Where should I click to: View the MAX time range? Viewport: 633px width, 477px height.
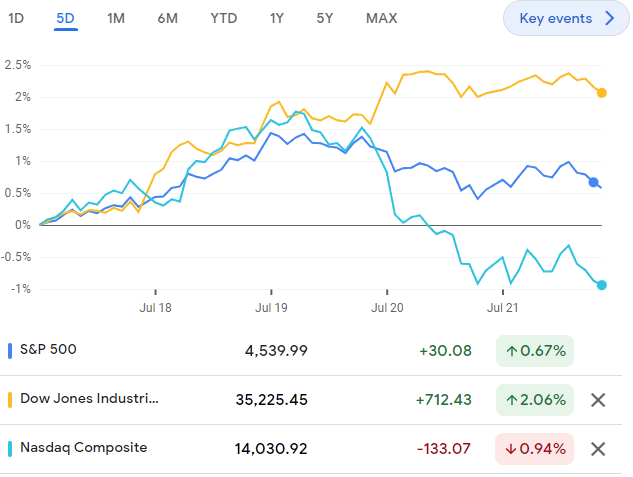point(381,18)
